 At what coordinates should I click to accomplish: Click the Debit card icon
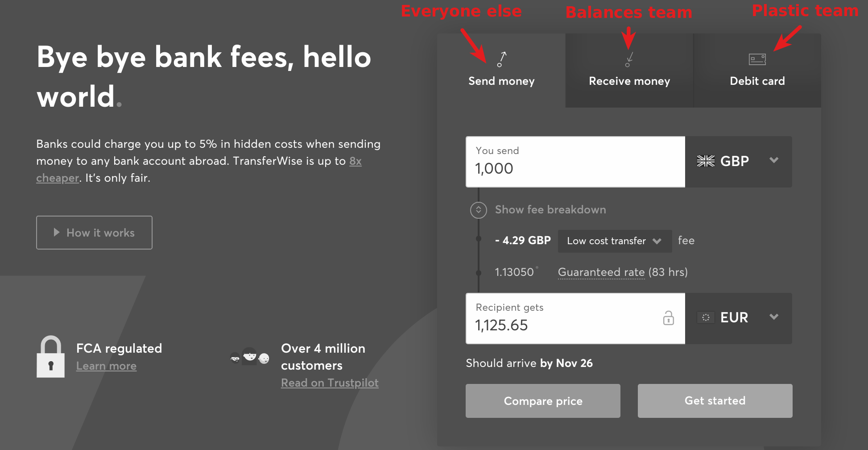757,59
